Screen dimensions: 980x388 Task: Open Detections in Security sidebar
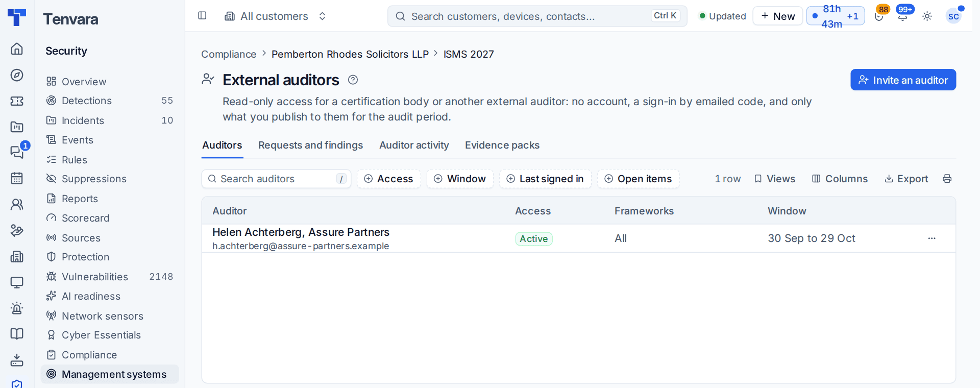110,101
